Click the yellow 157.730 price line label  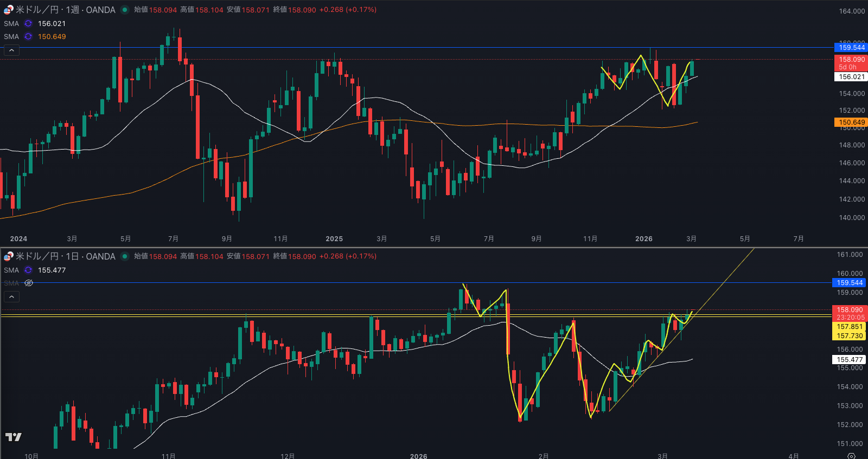849,336
